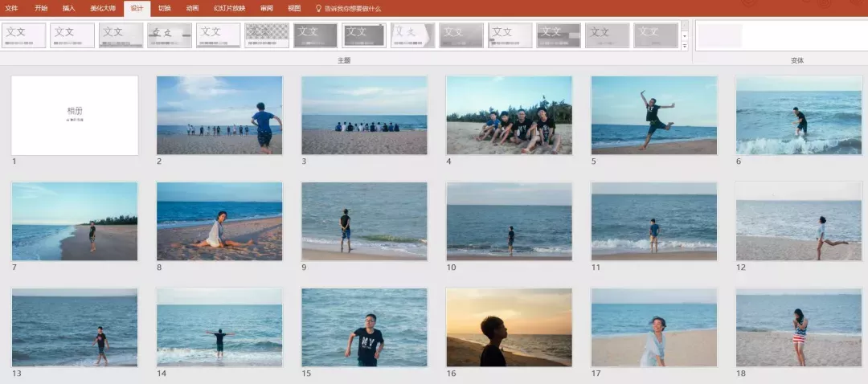Image resolution: width=868 pixels, height=384 pixels.
Task: Select slide 5 with the jumping person
Action: click(653, 115)
